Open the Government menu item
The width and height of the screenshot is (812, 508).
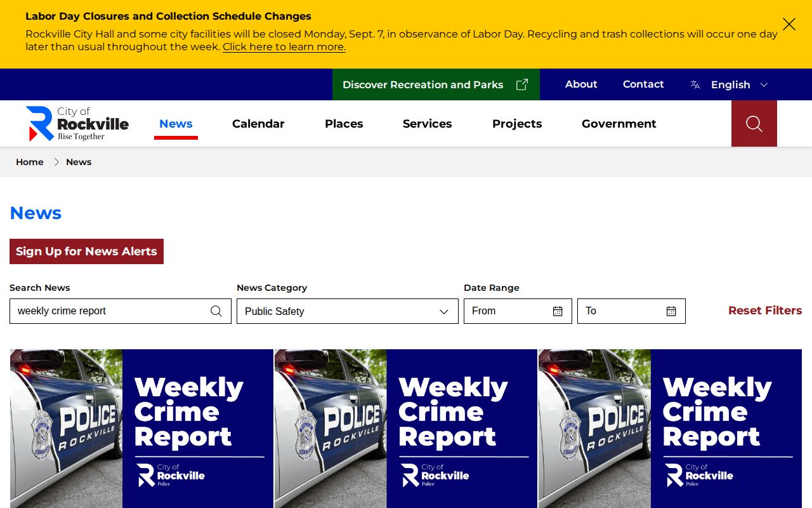[619, 124]
